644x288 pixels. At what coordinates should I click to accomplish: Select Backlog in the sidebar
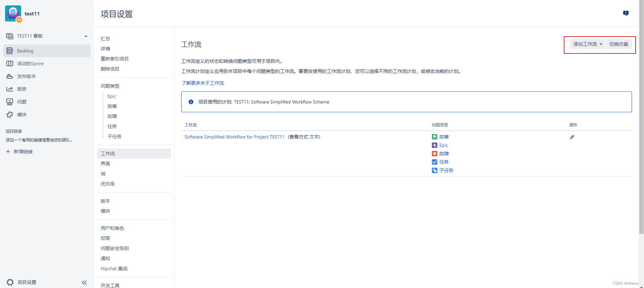tap(47, 51)
